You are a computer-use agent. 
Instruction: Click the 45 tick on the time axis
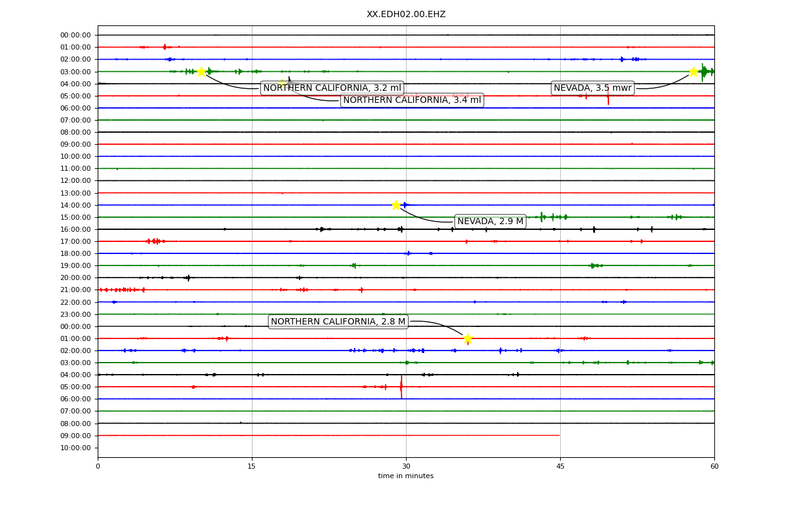pos(560,467)
